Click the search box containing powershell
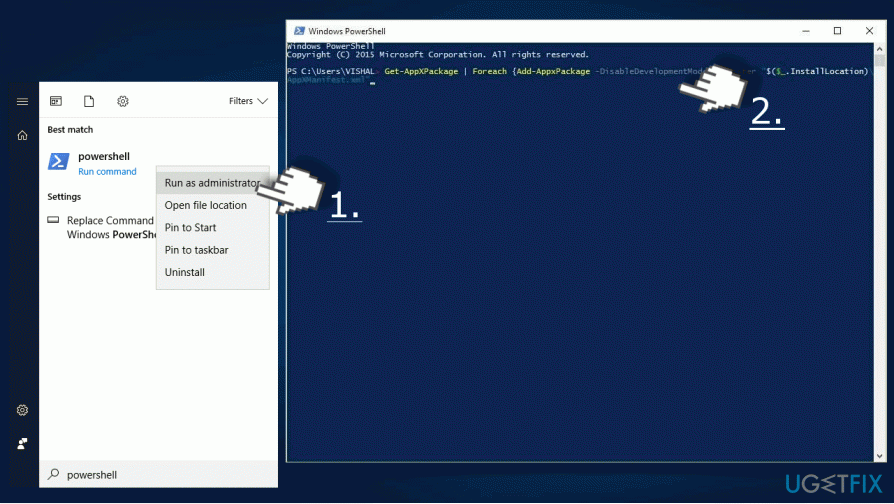The width and height of the screenshot is (894, 504). [x=159, y=474]
